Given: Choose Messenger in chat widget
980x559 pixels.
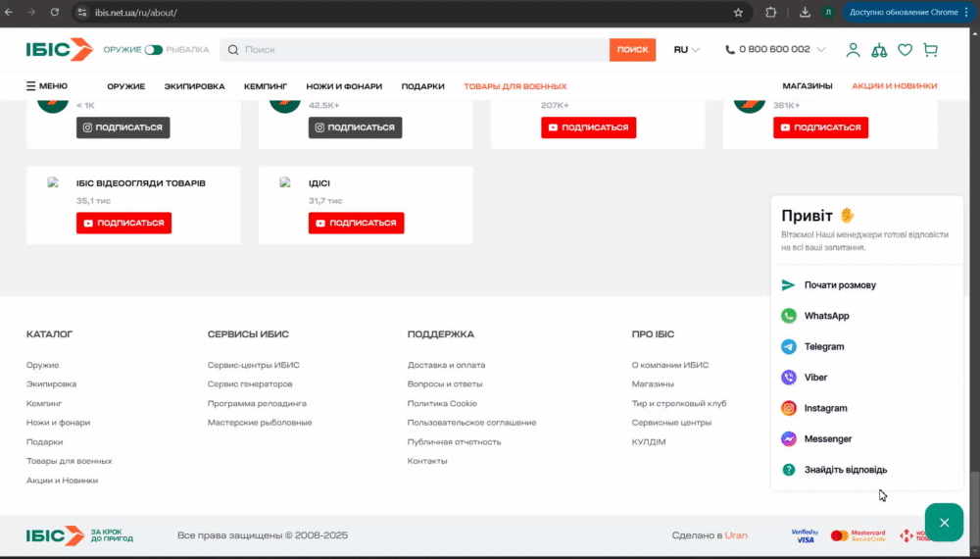Looking at the screenshot, I should pyautogui.click(x=827, y=439).
